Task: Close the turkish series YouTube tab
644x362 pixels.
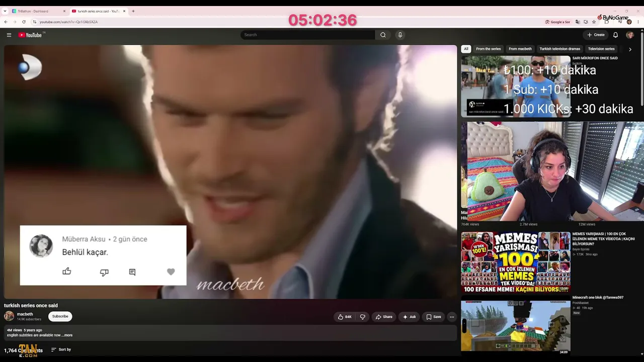Action: 124,11
